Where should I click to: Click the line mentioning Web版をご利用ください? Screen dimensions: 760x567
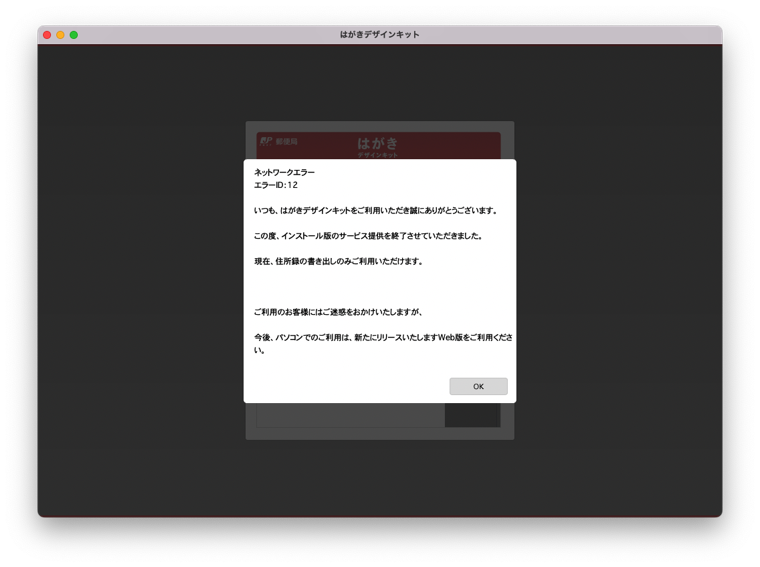point(383,344)
